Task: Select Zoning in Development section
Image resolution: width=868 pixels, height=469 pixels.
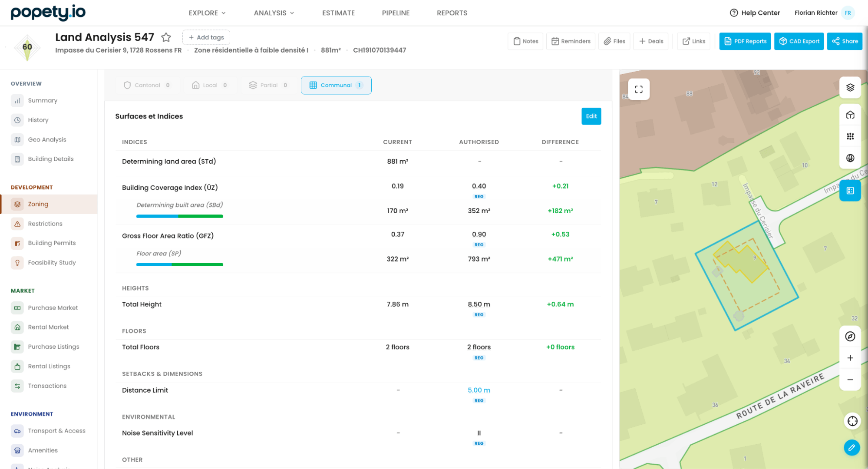Action: click(49, 204)
